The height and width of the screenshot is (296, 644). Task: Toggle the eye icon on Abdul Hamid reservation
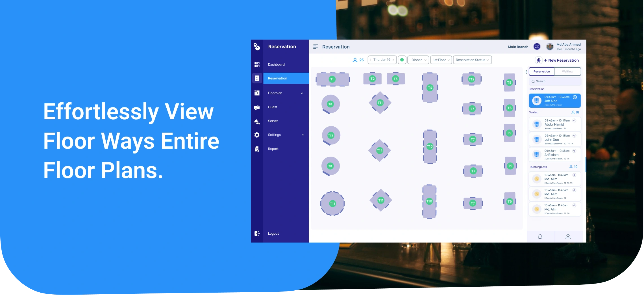[574, 120]
